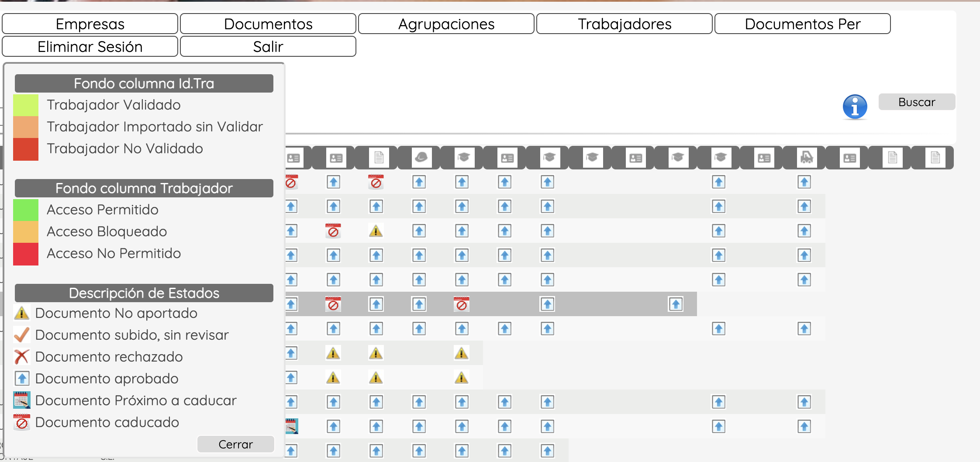
Task: Click the 'Próximo a caducar' calendar icon in the grid
Action: click(x=291, y=426)
